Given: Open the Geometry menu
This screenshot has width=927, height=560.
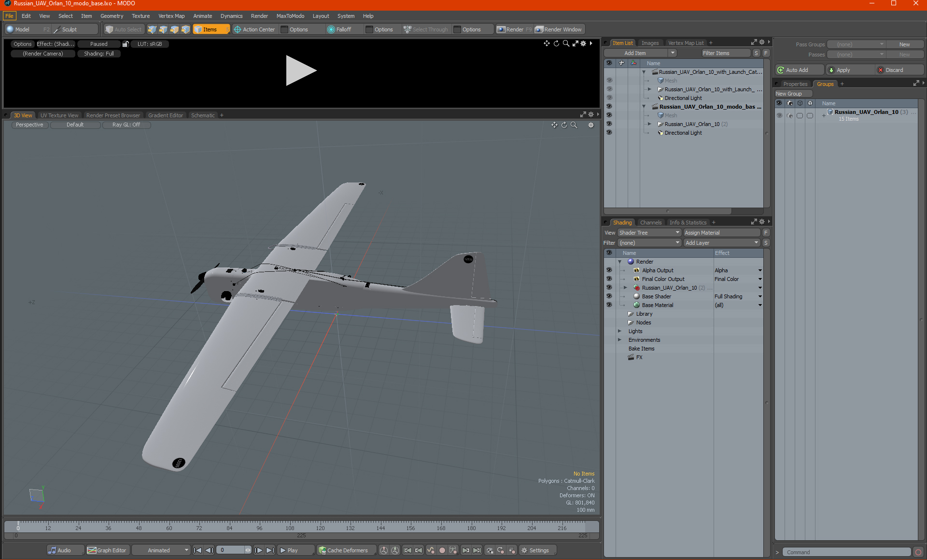Looking at the screenshot, I should click(112, 16).
